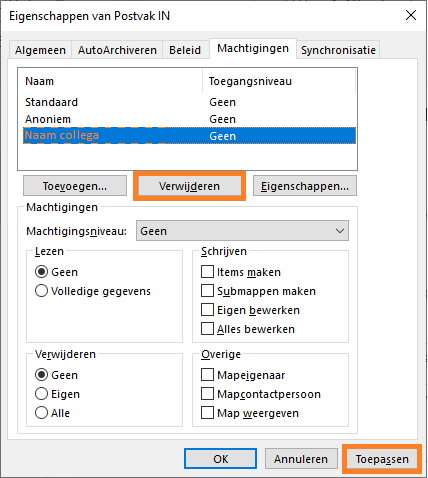The height and width of the screenshot is (478, 428).
Task: Close the Eigenschappen van Postvak IN dialog
Action: [x=411, y=15]
